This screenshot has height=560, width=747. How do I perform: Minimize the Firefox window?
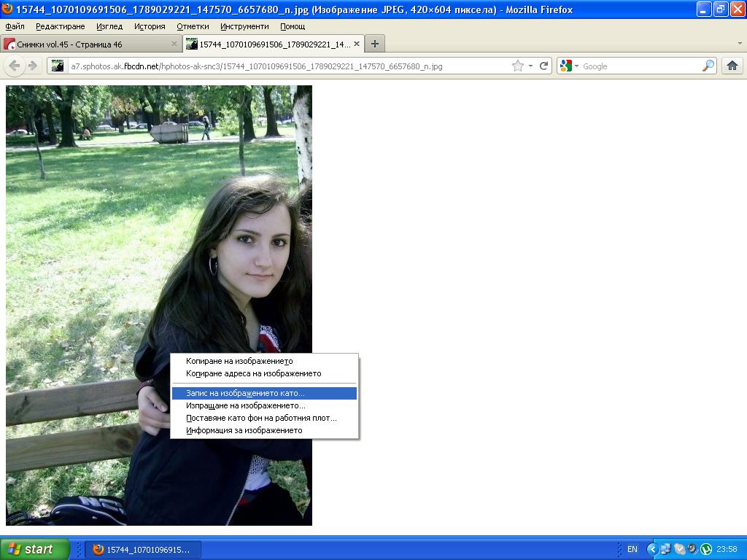[x=704, y=9]
